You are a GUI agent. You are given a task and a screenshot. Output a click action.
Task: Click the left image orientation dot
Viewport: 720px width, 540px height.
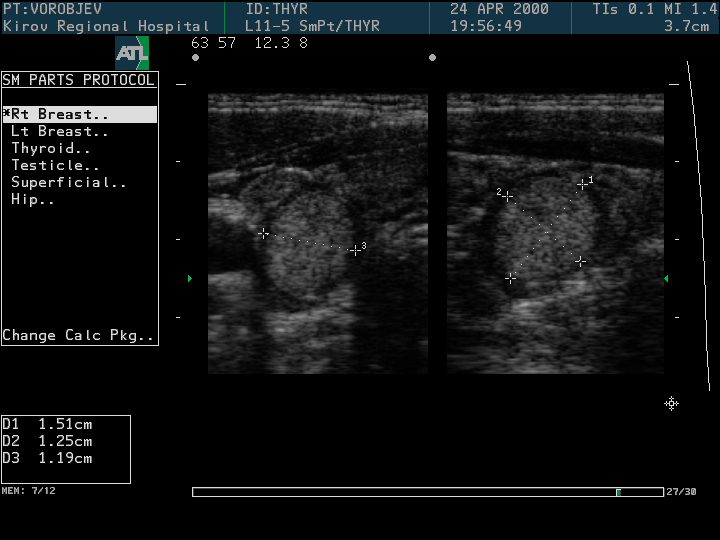coord(196,58)
